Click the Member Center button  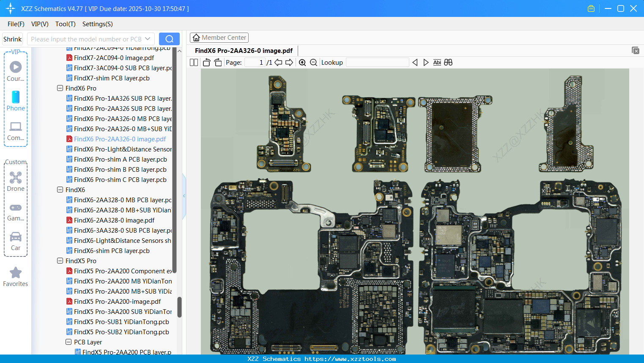pyautogui.click(x=219, y=38)
